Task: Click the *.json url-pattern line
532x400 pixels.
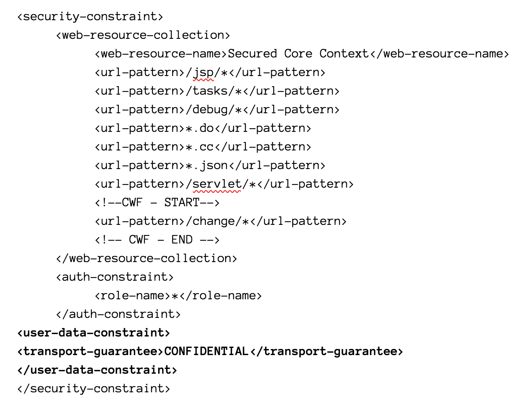Action: click(x=210, y=165)
